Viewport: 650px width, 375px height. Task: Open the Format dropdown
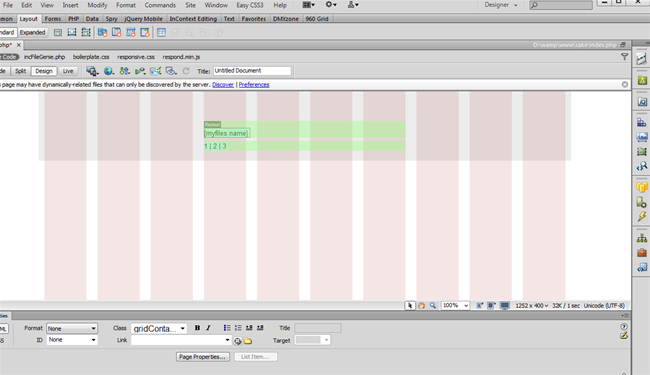[72, 328]
